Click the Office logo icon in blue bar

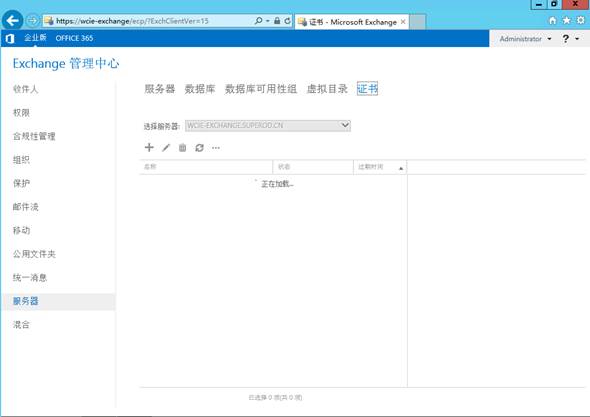(10, 38)
